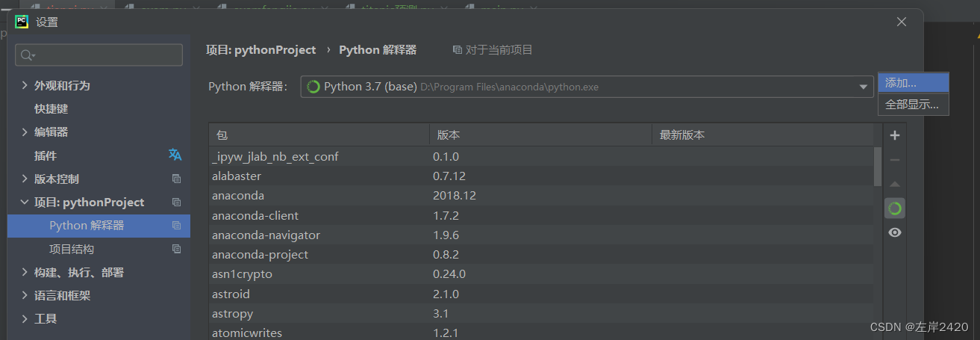This screenshot has width=980, height=340.
Task: Click the 项目: pythonProject breadcrumb
Action: pos(261,50)
